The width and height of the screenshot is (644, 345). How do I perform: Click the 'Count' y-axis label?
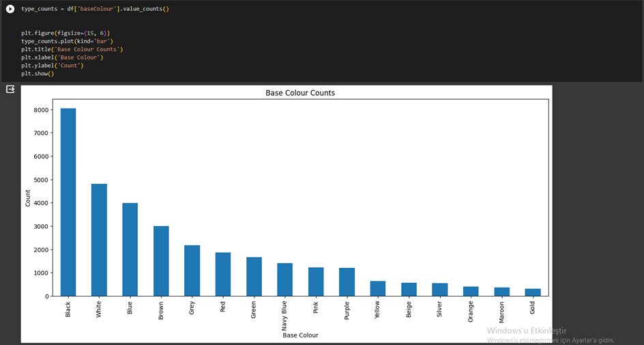pyautogui.click(x=29, y=198)
